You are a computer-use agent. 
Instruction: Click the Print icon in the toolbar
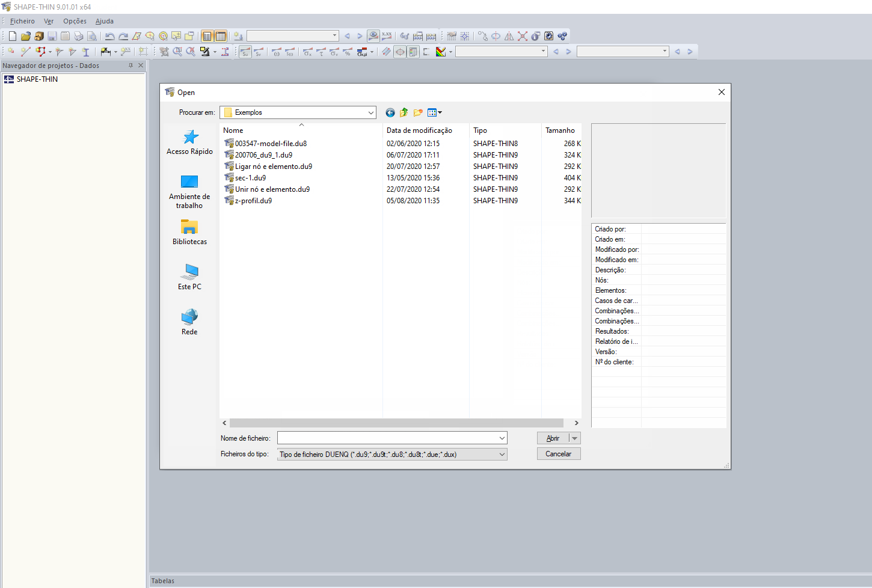pyautogui.click(x=79, y=36)
